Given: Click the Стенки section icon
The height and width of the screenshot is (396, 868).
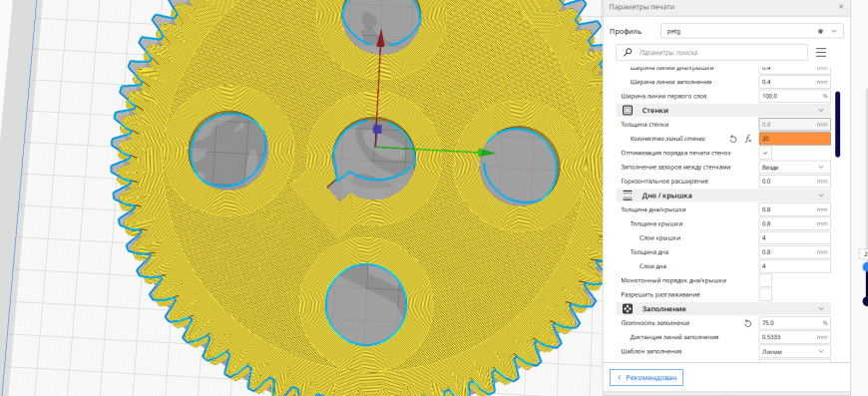Looking at the screenshot, I should pos(628,111).
